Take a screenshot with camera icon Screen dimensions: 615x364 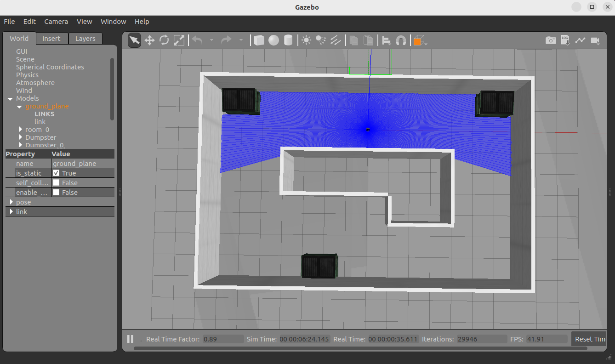coord(551,40)
